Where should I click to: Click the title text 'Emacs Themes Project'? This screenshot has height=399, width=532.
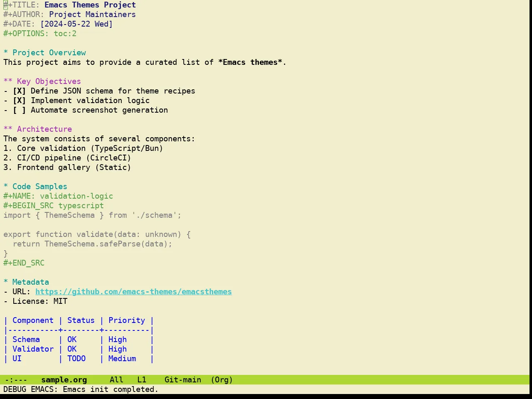90,5
